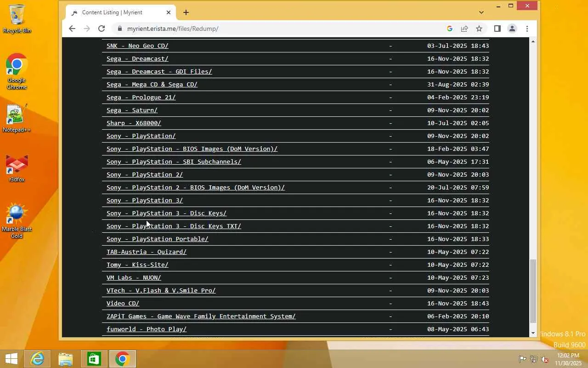Image resolution: width=588 pixels, height=368 pixels.
Task: Open the taskbar clock showing 12:02 PM
Action: tap(568, 359)
